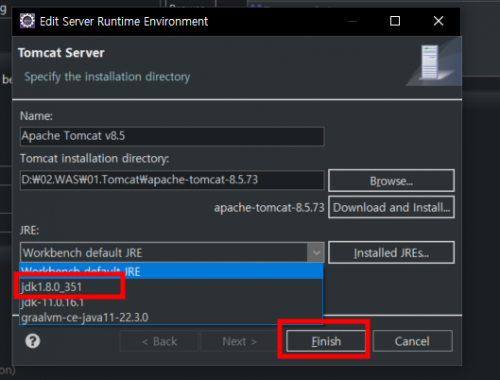The width and height of the screenshot is (500, 380).
Task: Open the Installed JREs... preferences
Action: tap(391, 253)
